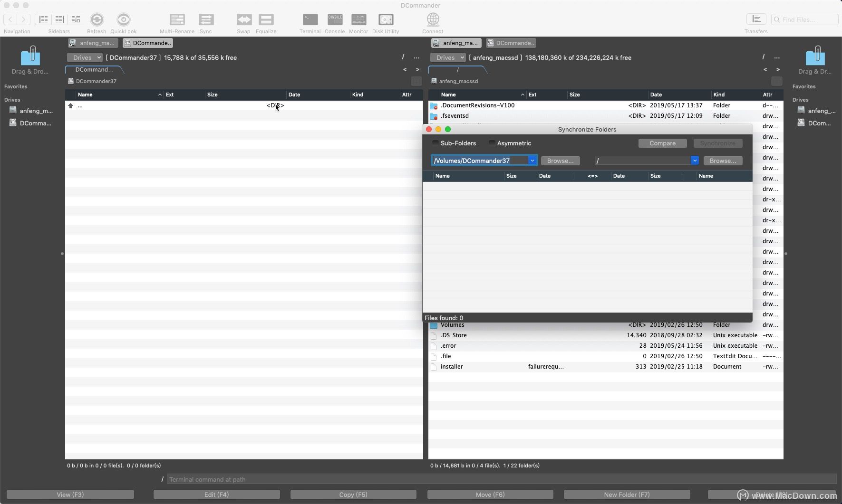This screenshot has width=842, height=504.
Task: Open the right panel Drives dropdown
Action: (448, 57)
